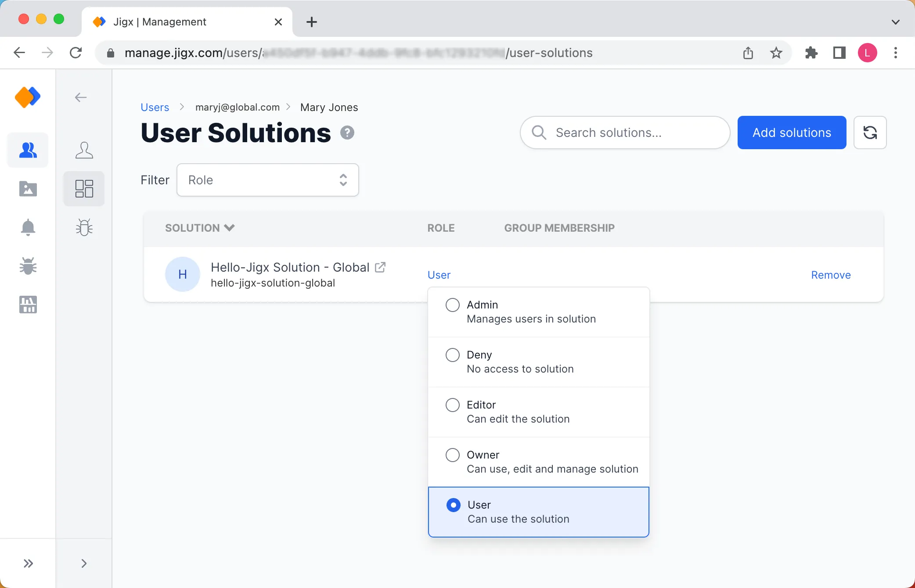Reload the page

76,53
